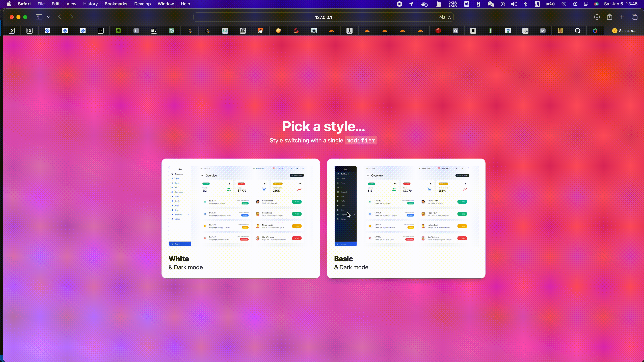The width and height of the screenshot is (644, 362).
Task: Click the Share icon in toolbar
Action: 609,17
